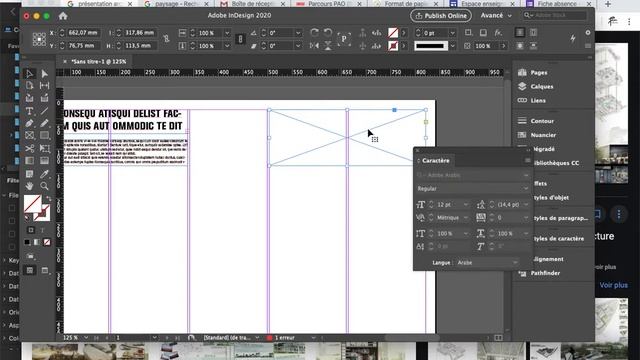Click rotate 90° clockwise icon
Screen dimensions: 640x360
tap(314, 32)
